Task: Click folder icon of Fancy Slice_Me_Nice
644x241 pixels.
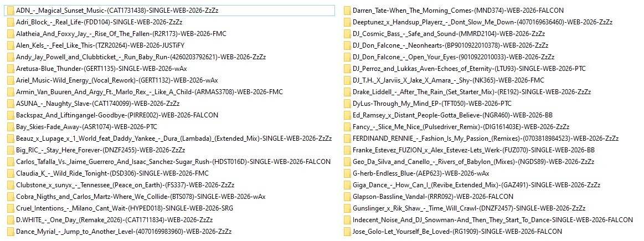Action: (347, 127)
